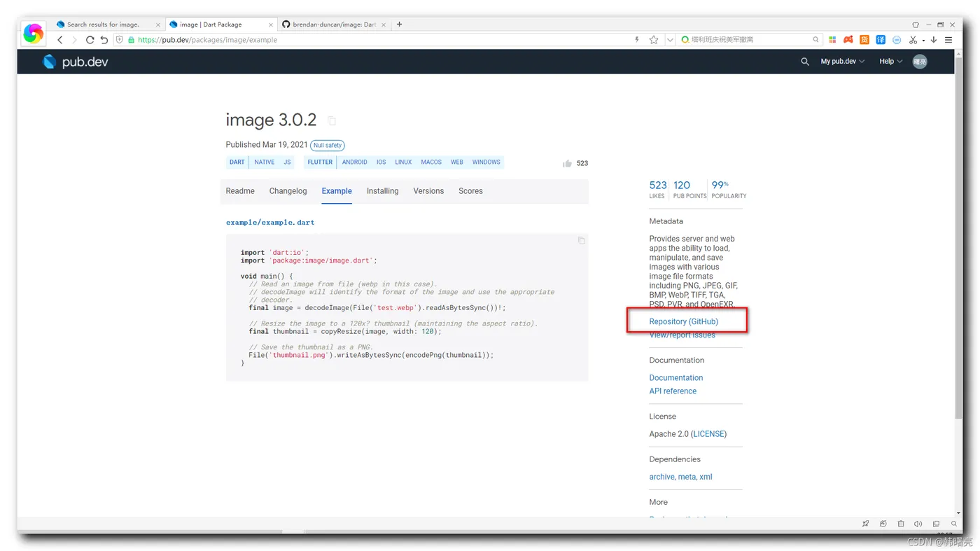This screenshot has width=980, height=551.
Task: Click the lightning bolt speed mode icon
Action: (x=637, y=40)
